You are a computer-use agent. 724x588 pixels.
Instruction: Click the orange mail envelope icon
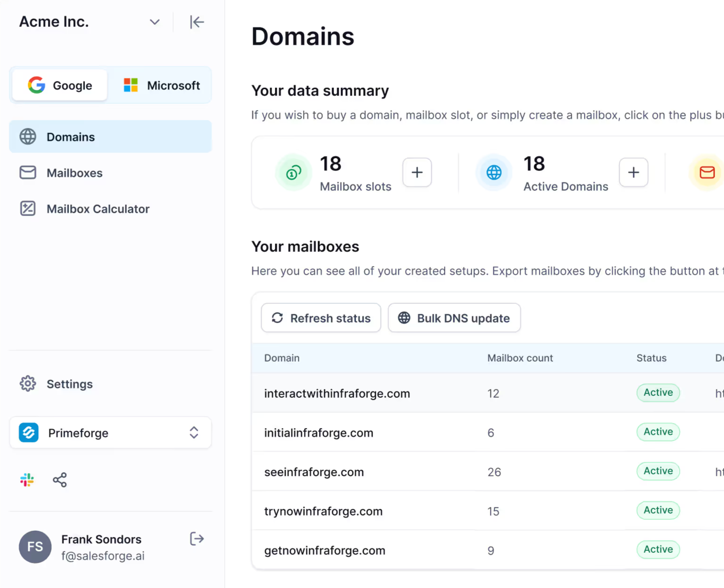(x=707, y=172)
